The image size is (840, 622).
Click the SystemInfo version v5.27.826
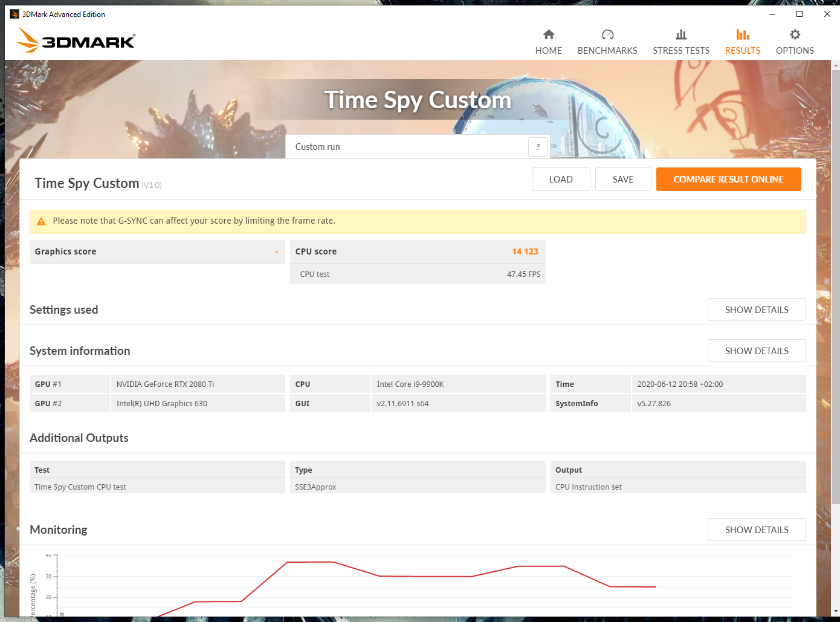(x=719, y=403)
